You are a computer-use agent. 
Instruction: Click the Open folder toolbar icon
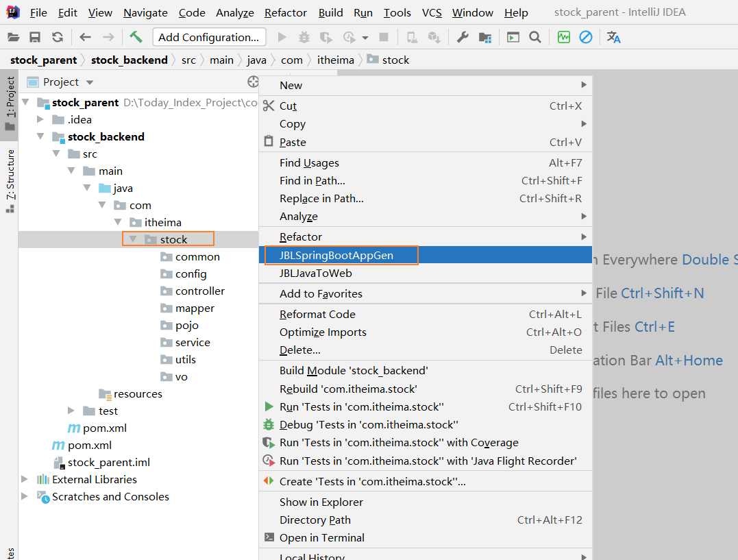click(x=14, y=37)
